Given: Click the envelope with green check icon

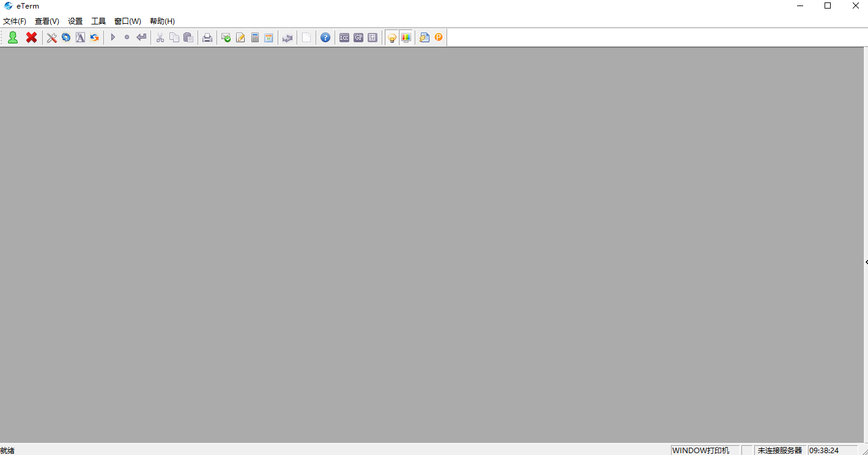Looking at the screenshot, I should click(x=226, y=38).
